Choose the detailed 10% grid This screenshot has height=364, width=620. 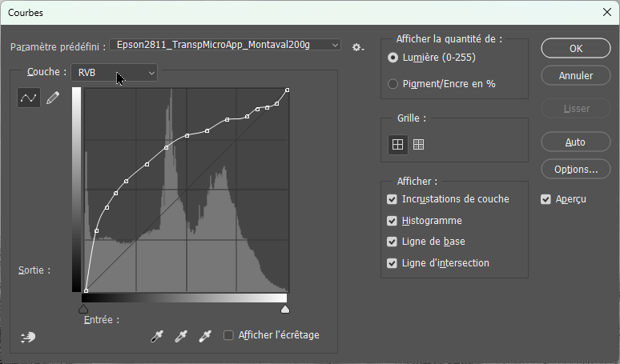click(x=418, y=145)
